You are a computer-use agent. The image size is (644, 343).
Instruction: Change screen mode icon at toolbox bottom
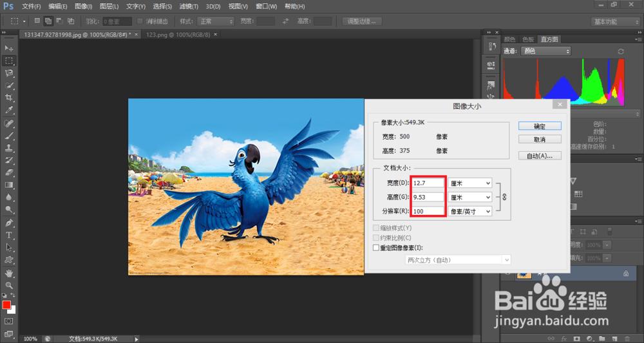[8, 334]
